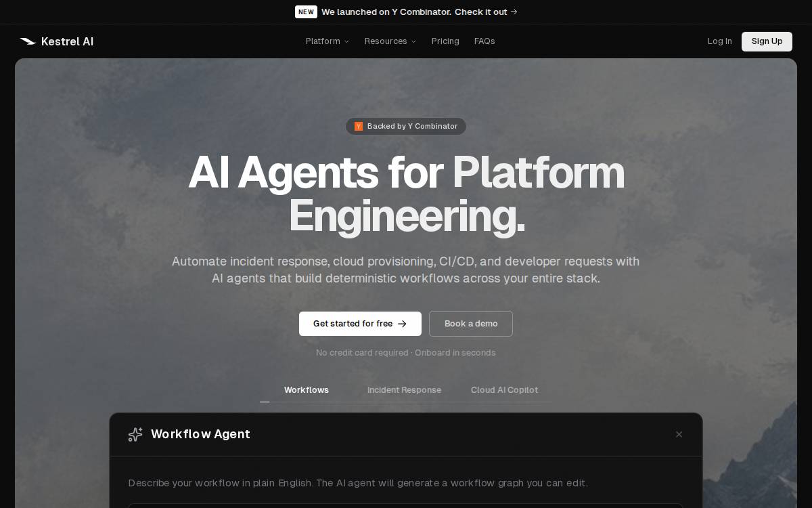The image size is (812, 508).
Task: Click the 'Book a demo' button
Action: [x=471, y=324]
